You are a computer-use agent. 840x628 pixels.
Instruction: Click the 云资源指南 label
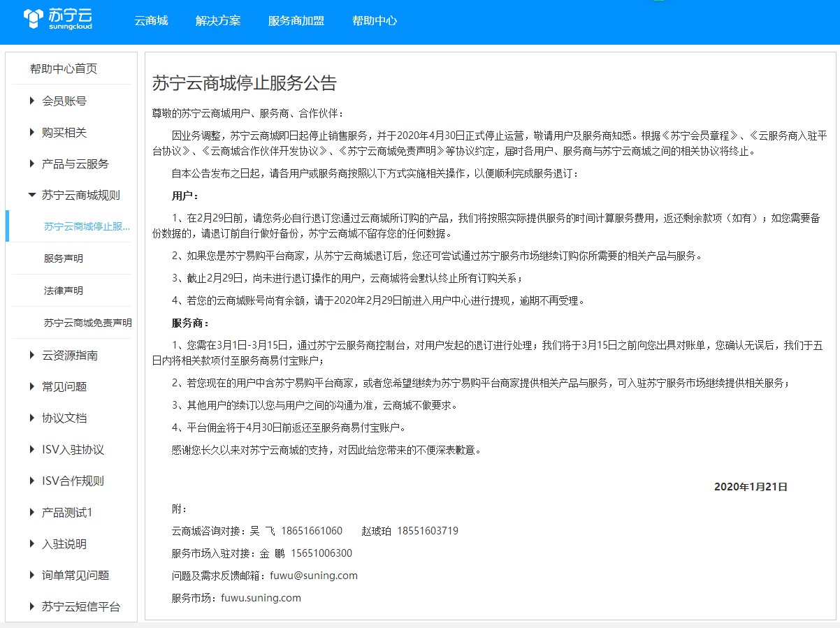point(70,355)
